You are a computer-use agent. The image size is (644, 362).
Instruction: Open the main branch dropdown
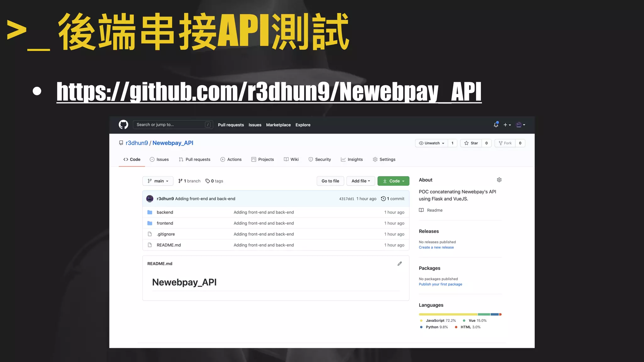coord(158,181)
